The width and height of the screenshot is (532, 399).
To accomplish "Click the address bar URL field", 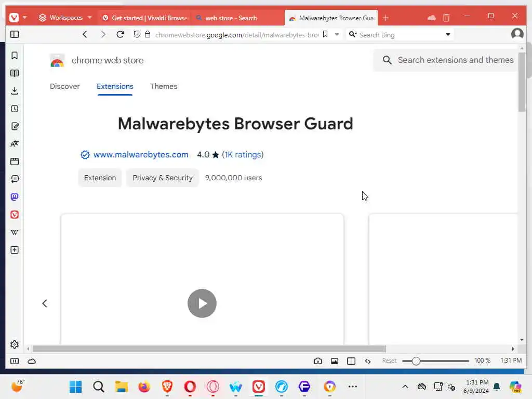I will tap(236, 35).
